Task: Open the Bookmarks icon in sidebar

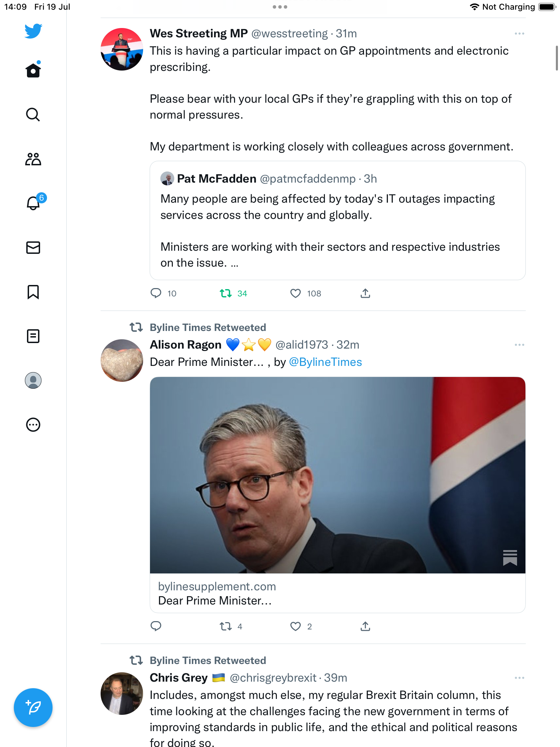Action: 33,292
